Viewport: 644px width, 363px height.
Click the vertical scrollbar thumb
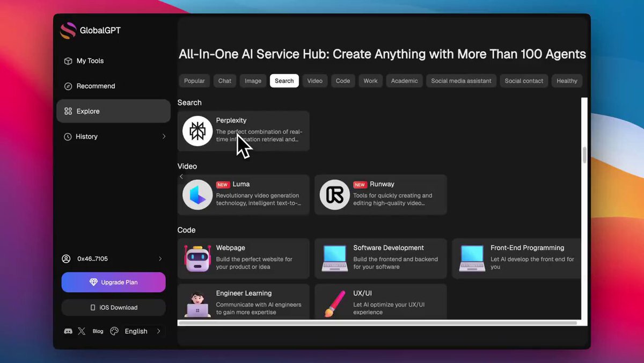pyautogui.click(x=584, y=155)
